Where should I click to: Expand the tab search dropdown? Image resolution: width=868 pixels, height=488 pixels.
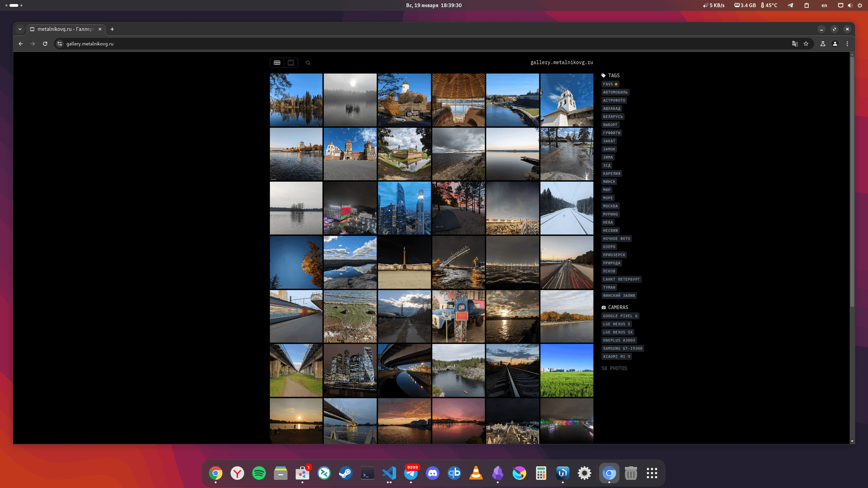(20, 29)
